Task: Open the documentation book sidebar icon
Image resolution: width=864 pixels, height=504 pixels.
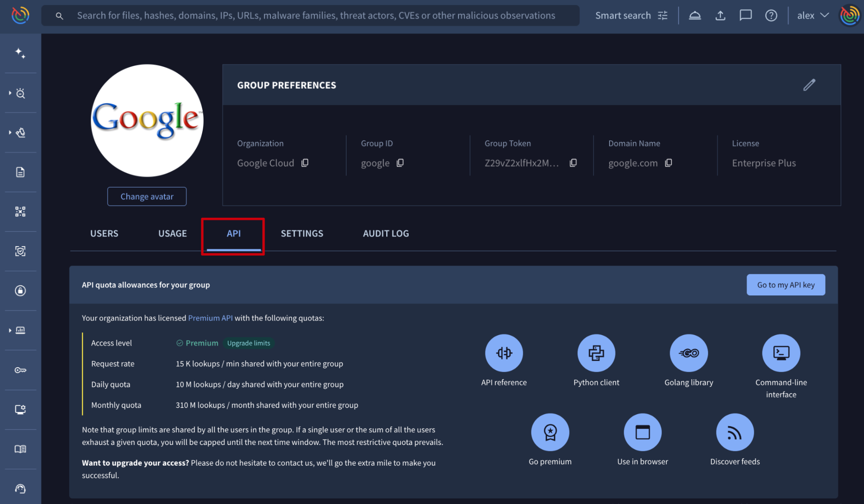Action: [x=20, y=449]
